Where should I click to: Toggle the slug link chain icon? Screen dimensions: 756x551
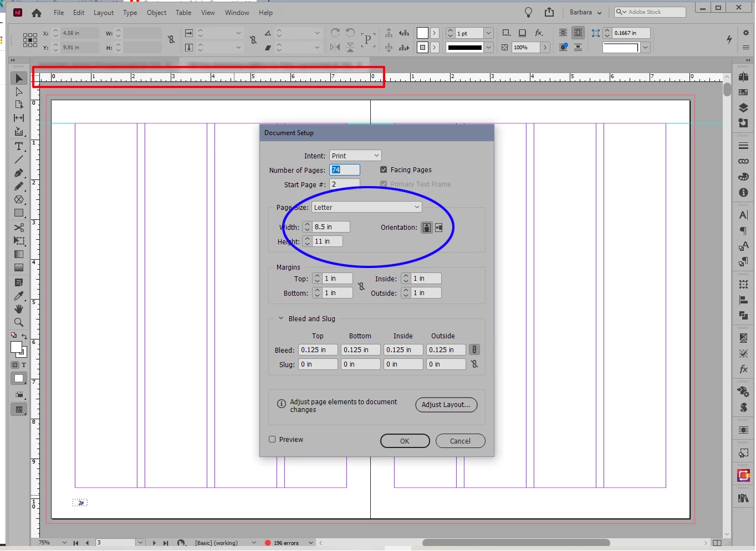pyautogui.click(x=474, y=364)
